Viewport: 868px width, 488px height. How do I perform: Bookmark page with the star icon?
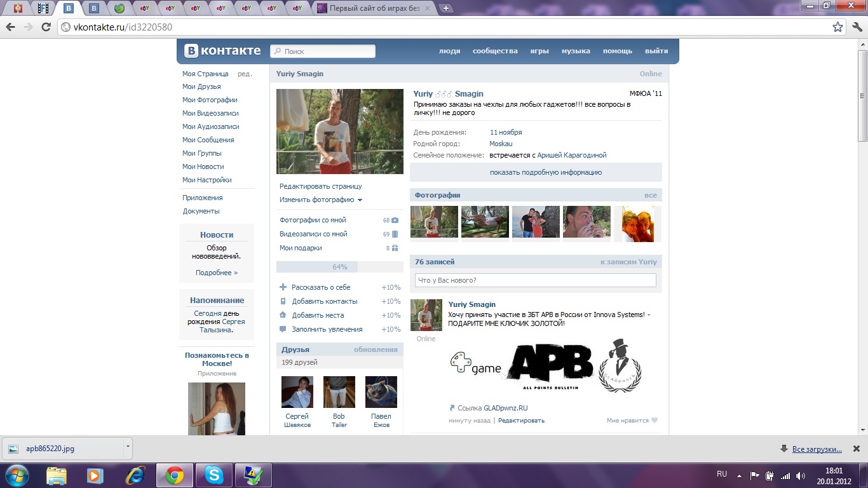coord(837,27)
